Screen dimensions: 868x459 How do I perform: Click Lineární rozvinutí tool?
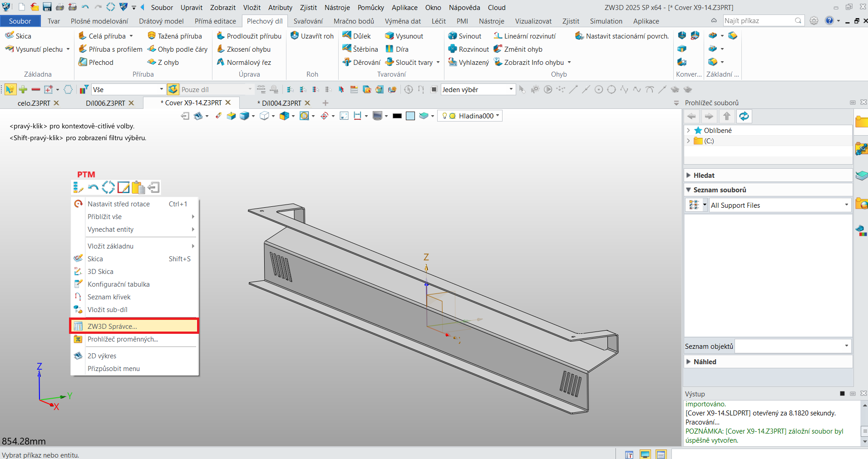(524, 36)
